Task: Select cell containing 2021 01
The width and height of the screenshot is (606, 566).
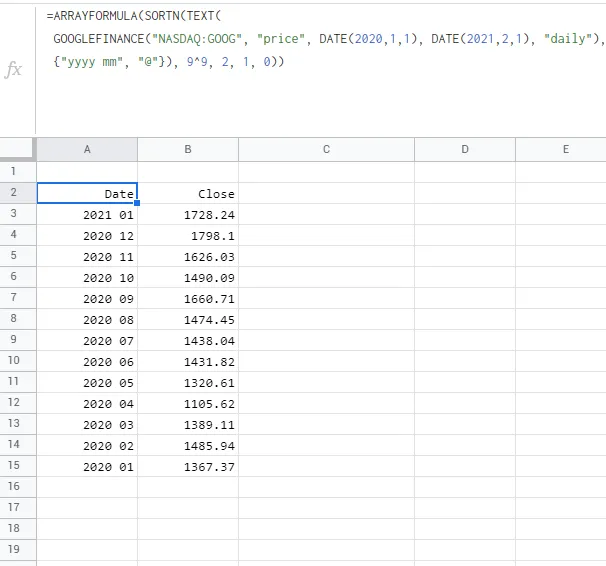Action: (x=87, y=214)
